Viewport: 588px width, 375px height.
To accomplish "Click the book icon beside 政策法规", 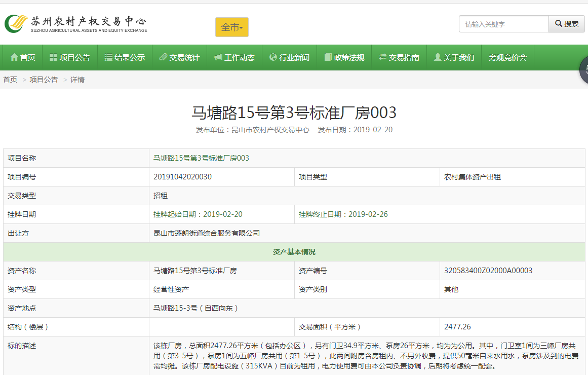I will click(x=328, y=58).
